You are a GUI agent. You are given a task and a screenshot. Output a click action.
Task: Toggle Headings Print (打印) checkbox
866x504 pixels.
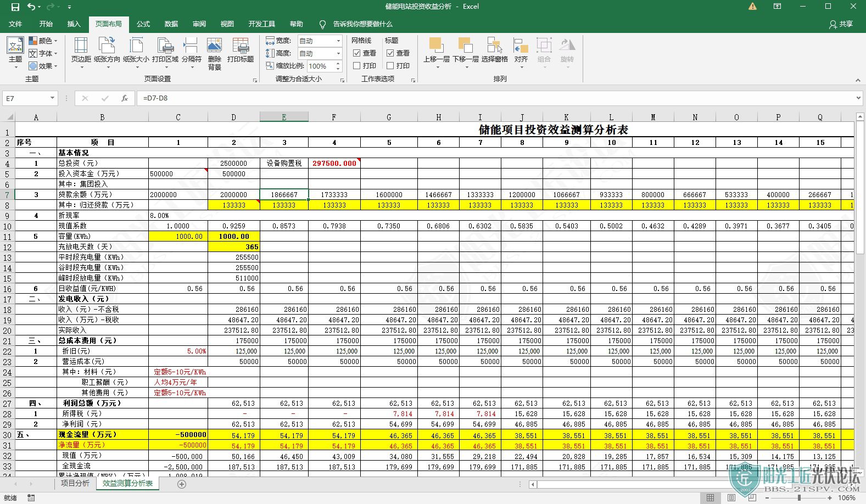pyautogui.click(x=390, y=66)
